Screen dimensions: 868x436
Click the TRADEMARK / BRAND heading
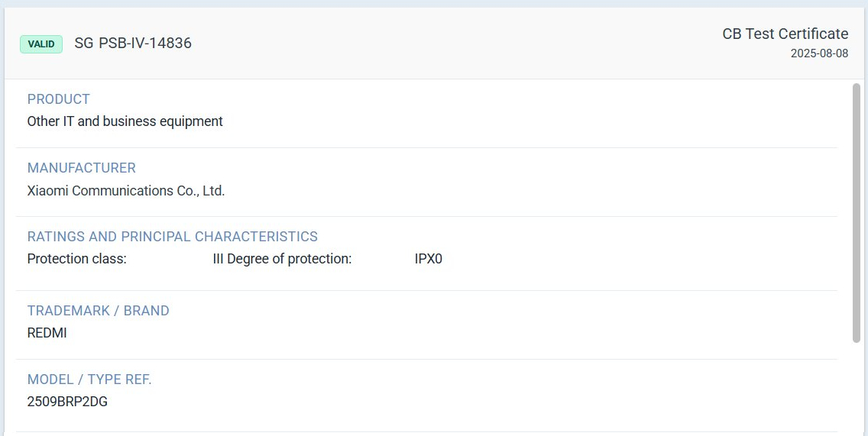(98, 311)
